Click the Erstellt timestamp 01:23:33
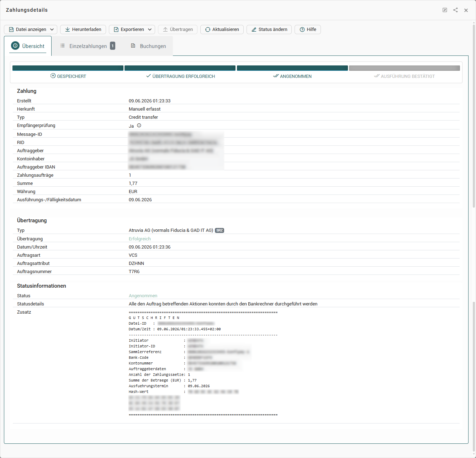 (149, 101)
